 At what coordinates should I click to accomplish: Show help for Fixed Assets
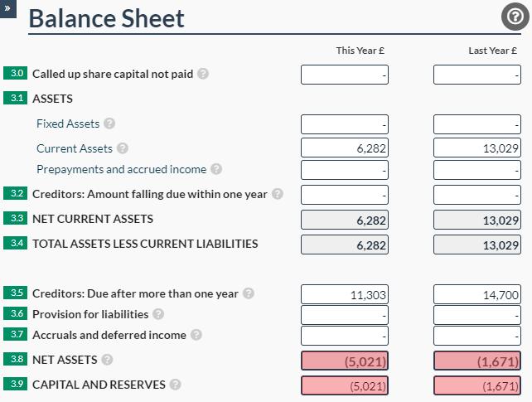pos(109,124)
